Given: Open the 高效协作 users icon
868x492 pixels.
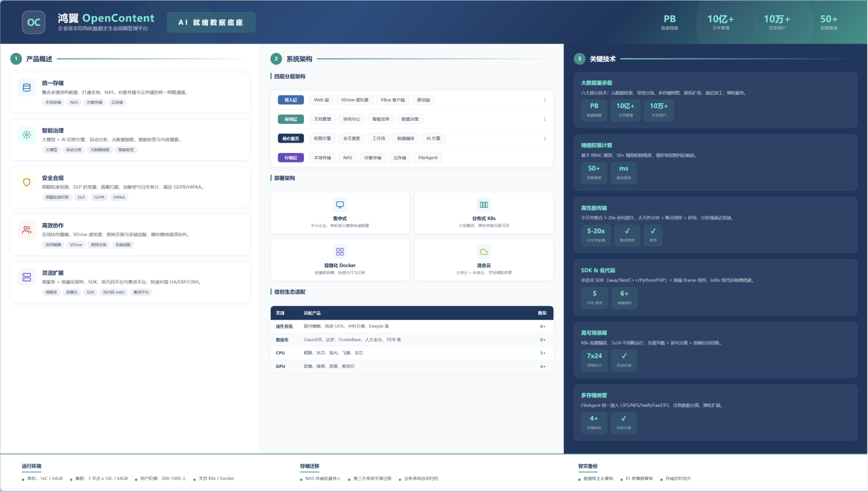Looking at the screenshot, I should pyautogui.click(x=27, y=230).
